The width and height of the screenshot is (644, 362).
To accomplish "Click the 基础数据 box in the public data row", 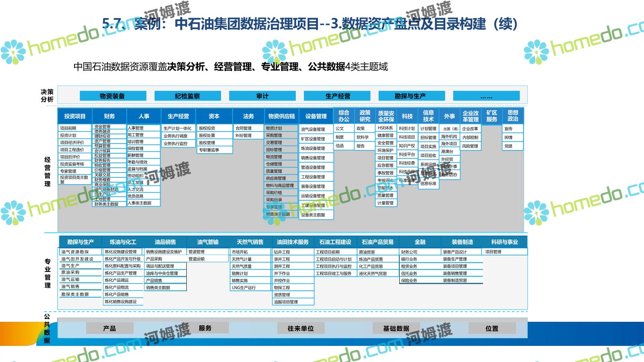I will (396, 328).
